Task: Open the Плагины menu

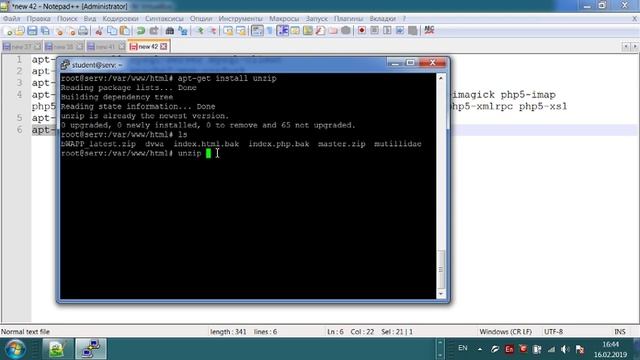Action: point(348,19)
